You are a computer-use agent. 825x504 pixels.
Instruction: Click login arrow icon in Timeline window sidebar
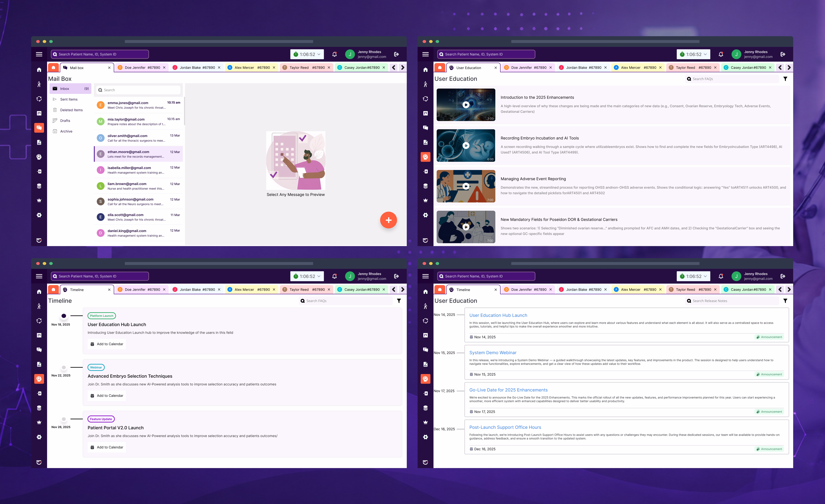click(39, 393)
